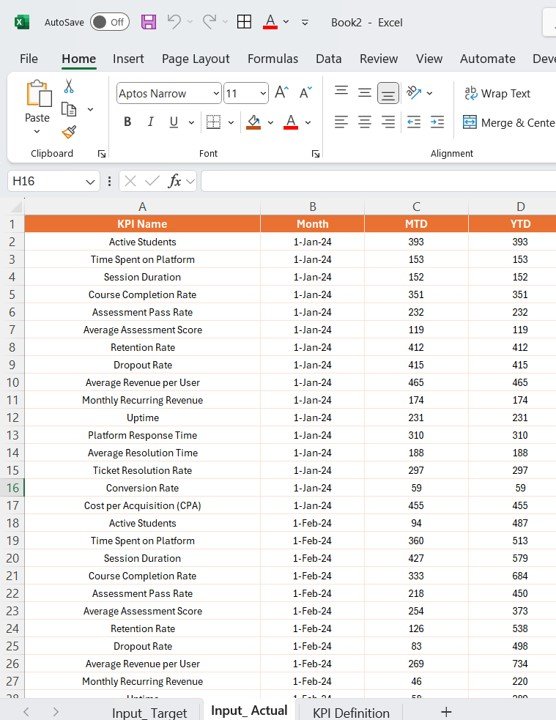This screenshot has width=556, height=720.
Task: Toggle Wrap Text
Action: (x=497, y=93)
